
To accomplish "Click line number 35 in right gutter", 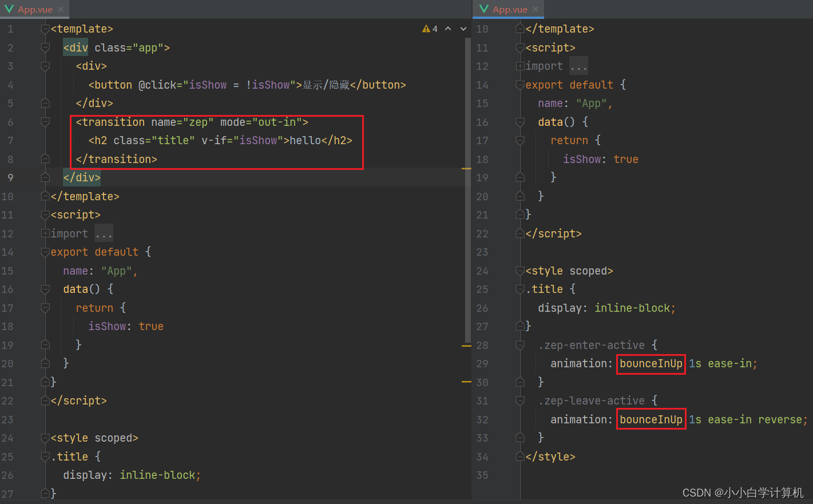I will click(x=482, y=475).
